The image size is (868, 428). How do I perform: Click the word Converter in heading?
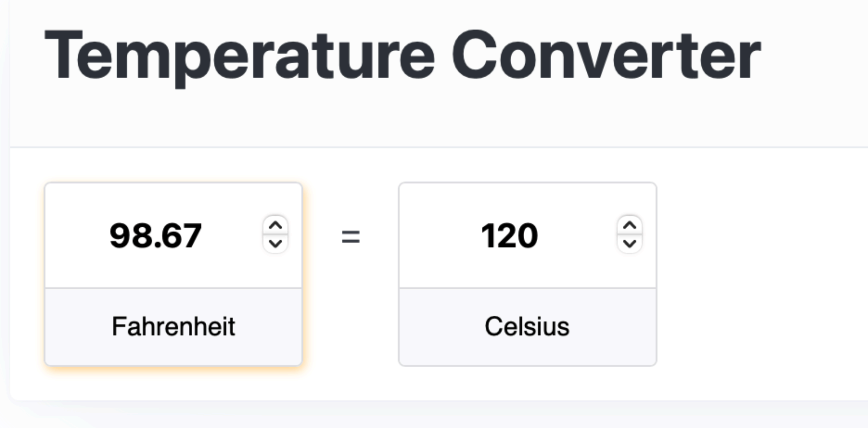pyautogui.click(x=606, y=56)
